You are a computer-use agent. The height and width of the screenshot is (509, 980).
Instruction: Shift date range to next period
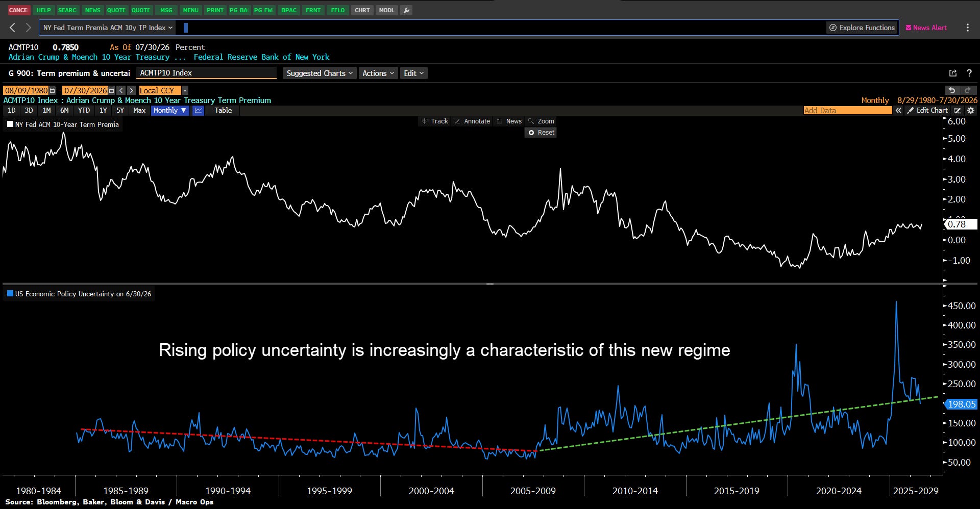131,90
